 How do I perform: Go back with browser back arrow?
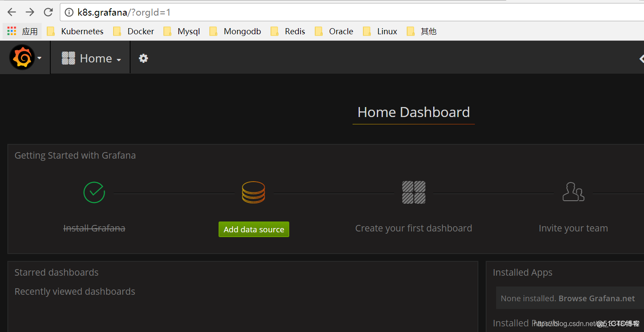(12, 12)
